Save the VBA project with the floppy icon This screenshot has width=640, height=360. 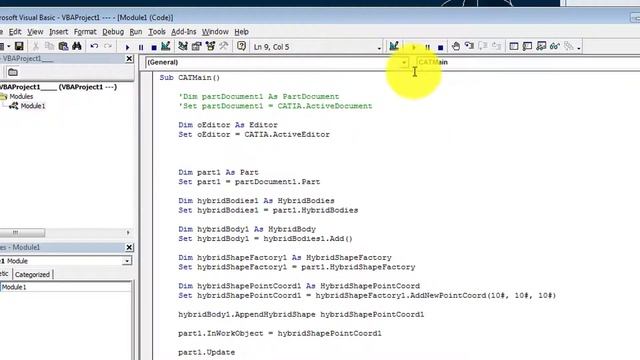pos(19,47)
